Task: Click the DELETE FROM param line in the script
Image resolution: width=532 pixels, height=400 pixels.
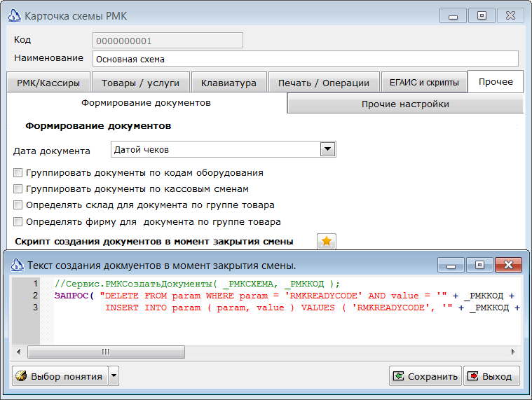Action: point(285,296)
